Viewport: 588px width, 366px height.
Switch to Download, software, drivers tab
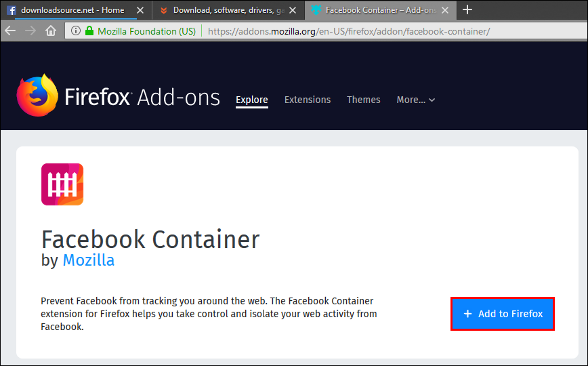tap(228, 10)
